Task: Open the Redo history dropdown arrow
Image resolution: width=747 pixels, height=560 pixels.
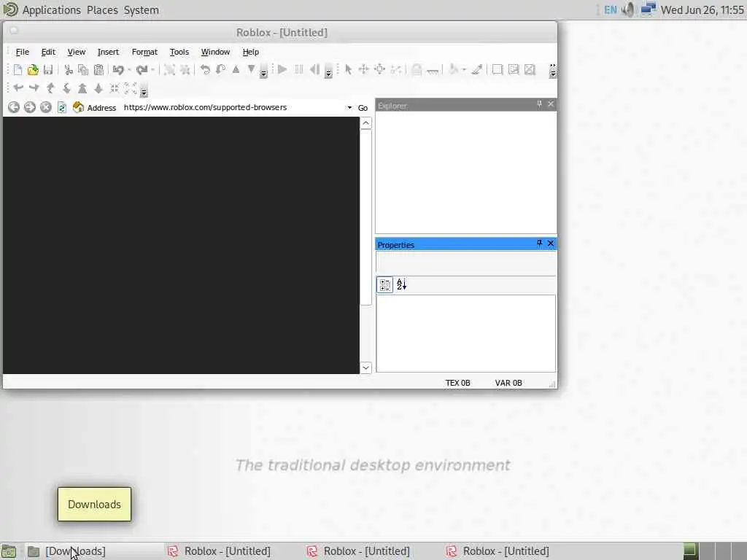Action: (152, 70)
